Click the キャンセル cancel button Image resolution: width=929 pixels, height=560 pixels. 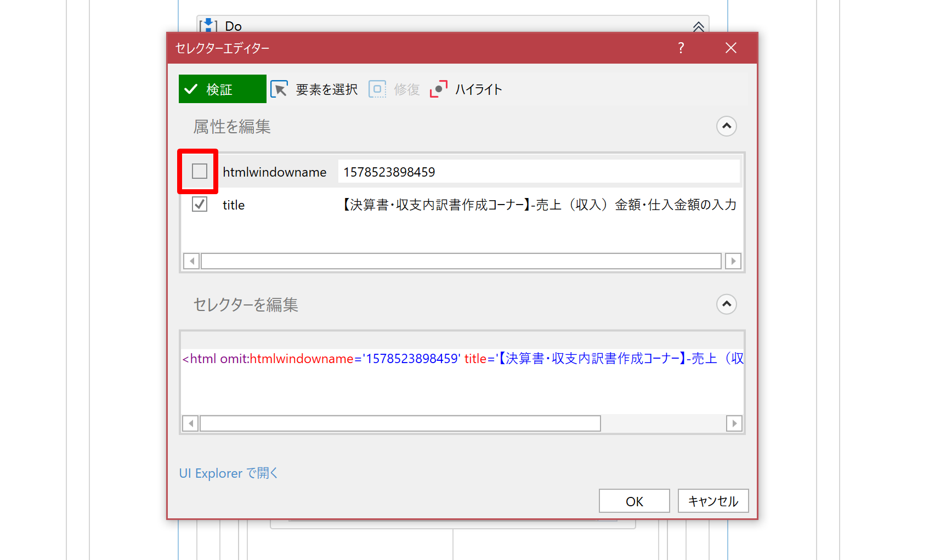pos(713,501)
